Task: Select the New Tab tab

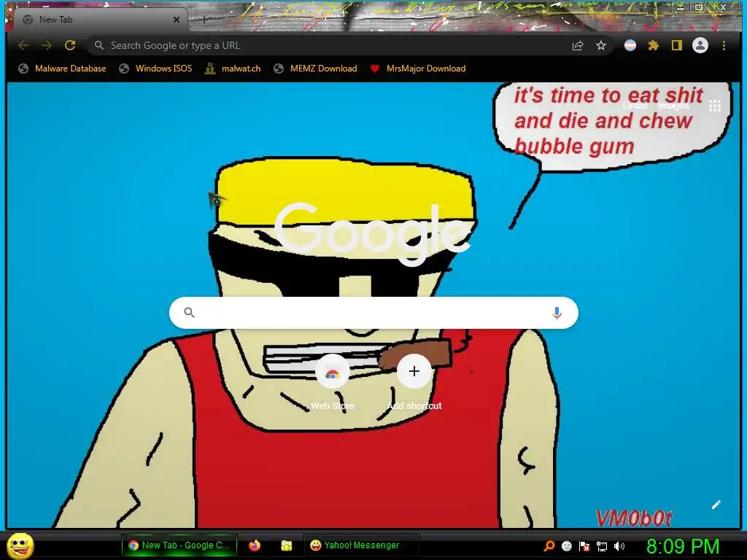Action: point(100,20)
